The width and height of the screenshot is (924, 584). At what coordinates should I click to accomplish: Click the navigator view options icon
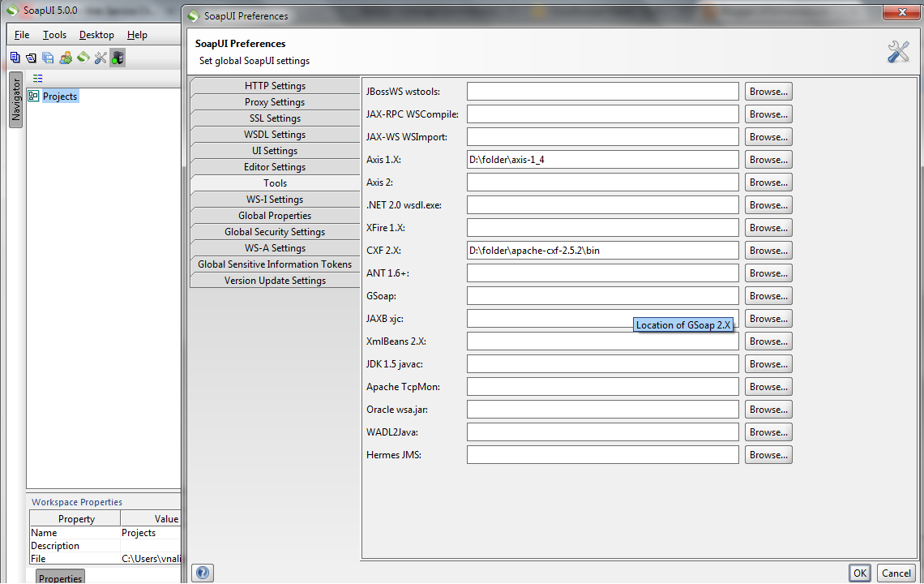(x=36, y=78)
